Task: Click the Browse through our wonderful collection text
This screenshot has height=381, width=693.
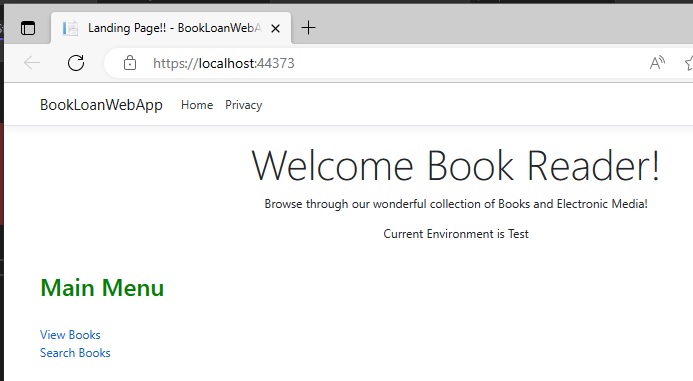Action: (x=456, y=204)
